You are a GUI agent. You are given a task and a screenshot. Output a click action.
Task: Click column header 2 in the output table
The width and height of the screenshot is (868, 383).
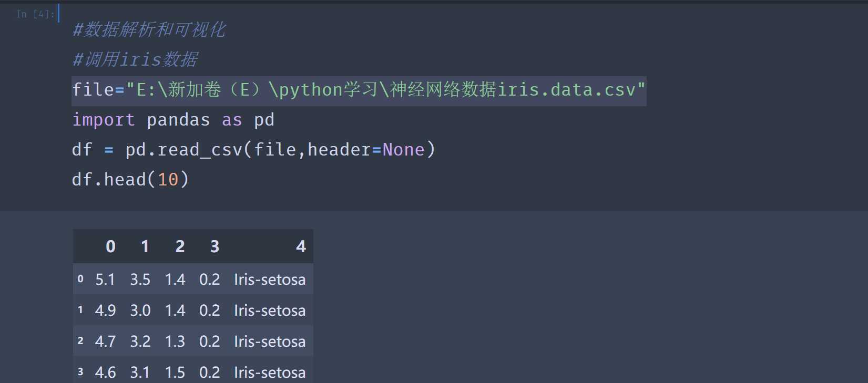pos(180,246)
